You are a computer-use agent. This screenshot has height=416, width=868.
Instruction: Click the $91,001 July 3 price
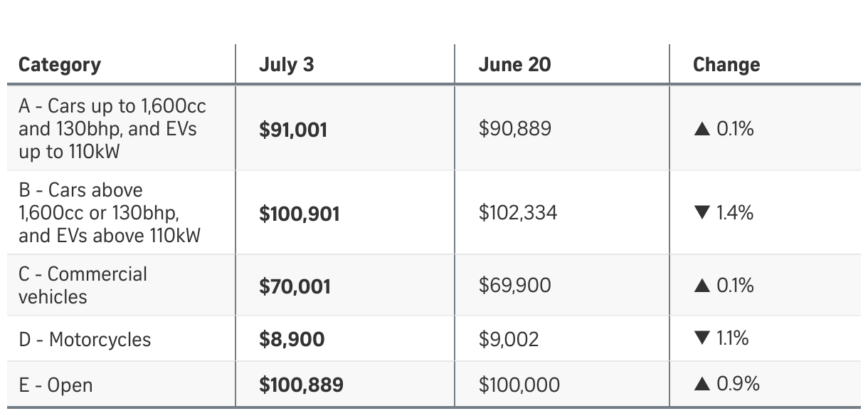pyautogui.click(x=293, y=130)
